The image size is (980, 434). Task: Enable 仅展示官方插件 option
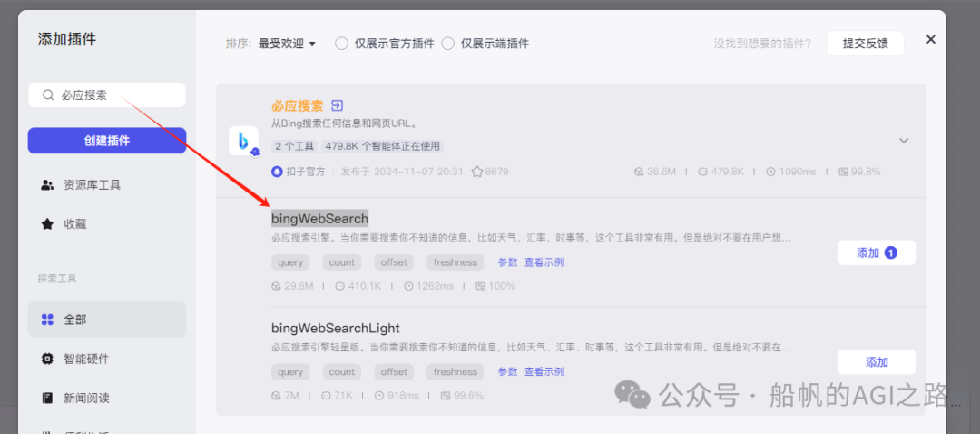tap(341, 44)
